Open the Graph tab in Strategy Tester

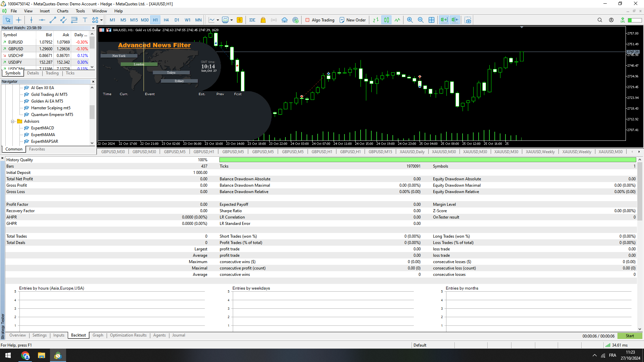point(98,335)
